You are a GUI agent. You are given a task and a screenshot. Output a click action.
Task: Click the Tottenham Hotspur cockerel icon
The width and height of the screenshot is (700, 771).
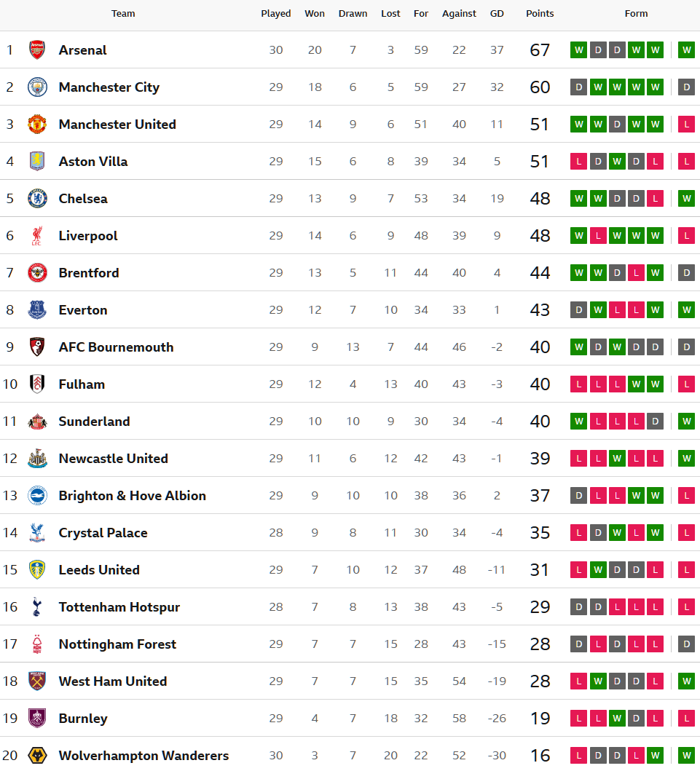click(37, 607)
